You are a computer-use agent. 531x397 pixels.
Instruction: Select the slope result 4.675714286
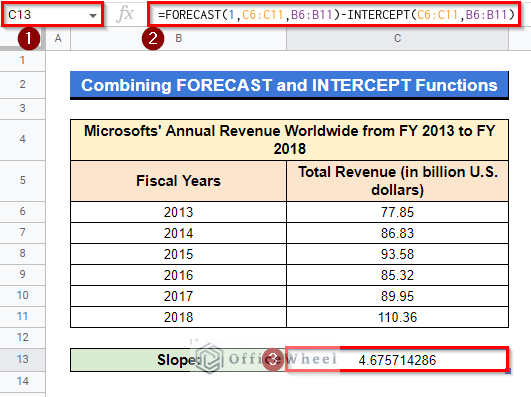398,360
